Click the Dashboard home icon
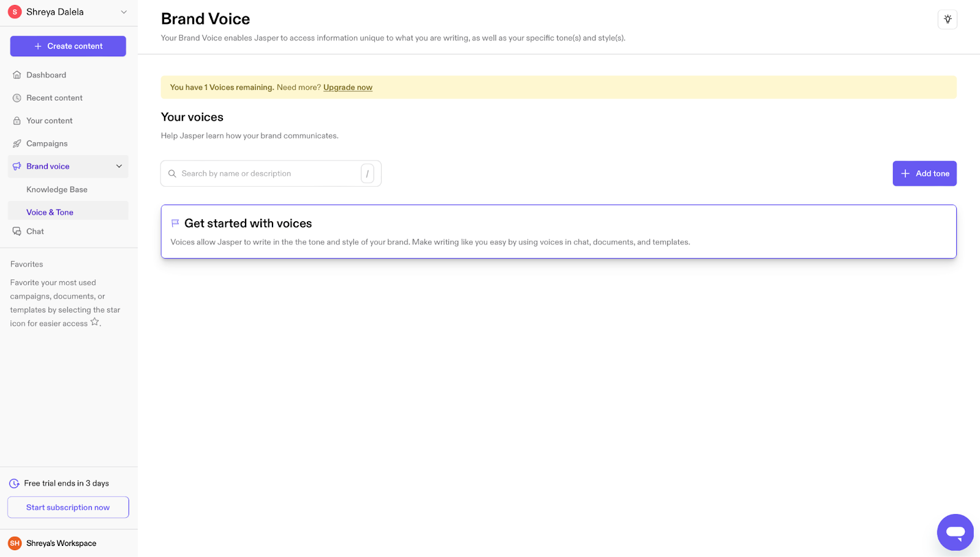The width and height of the screenshot is (980, 557). click(x=17, y=75)
